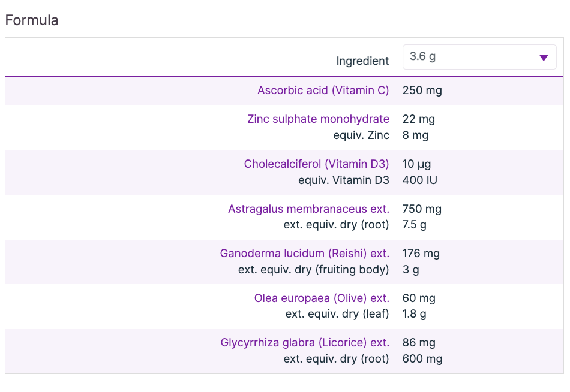Open the Glycyrrhiza glabra (Licorice) ext. link
Image resolution: width=570 pixels, height=392 pixels.
click(305, 343)
